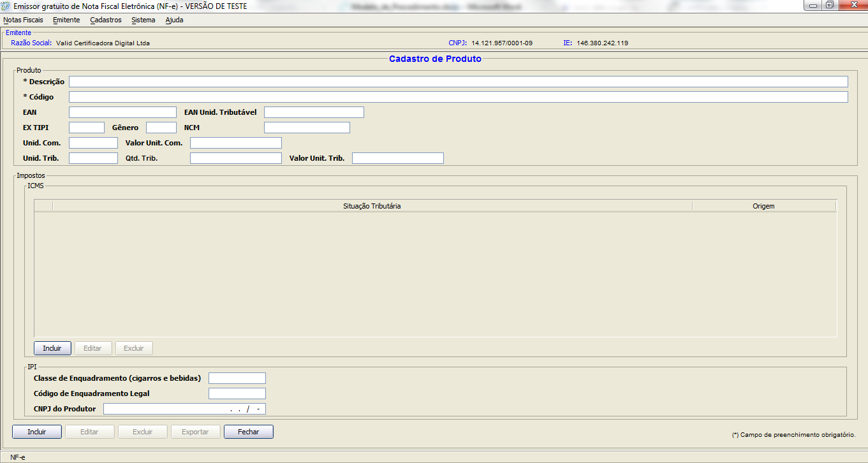
Task: Click the bottom Excluir product button
Action: click(x=143, y=432)
